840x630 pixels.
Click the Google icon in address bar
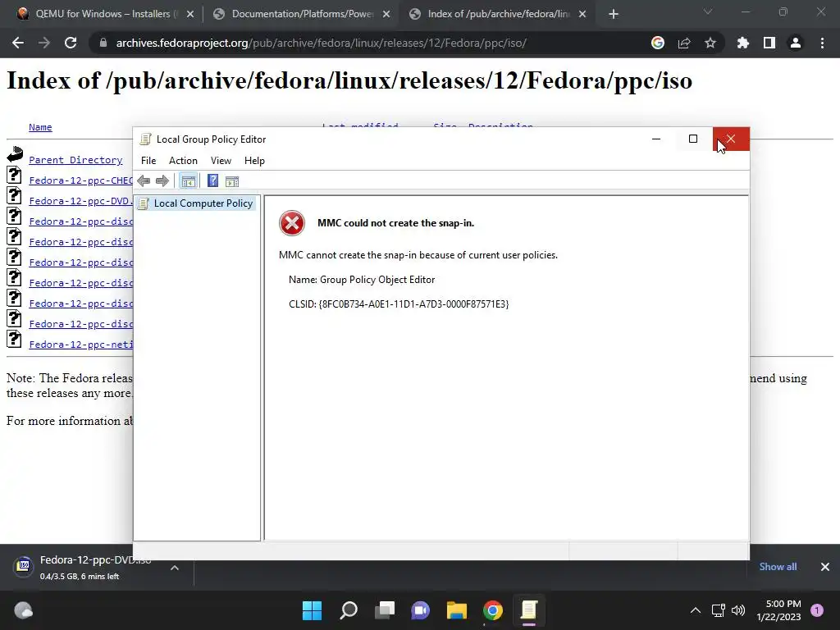coord(658,43)
